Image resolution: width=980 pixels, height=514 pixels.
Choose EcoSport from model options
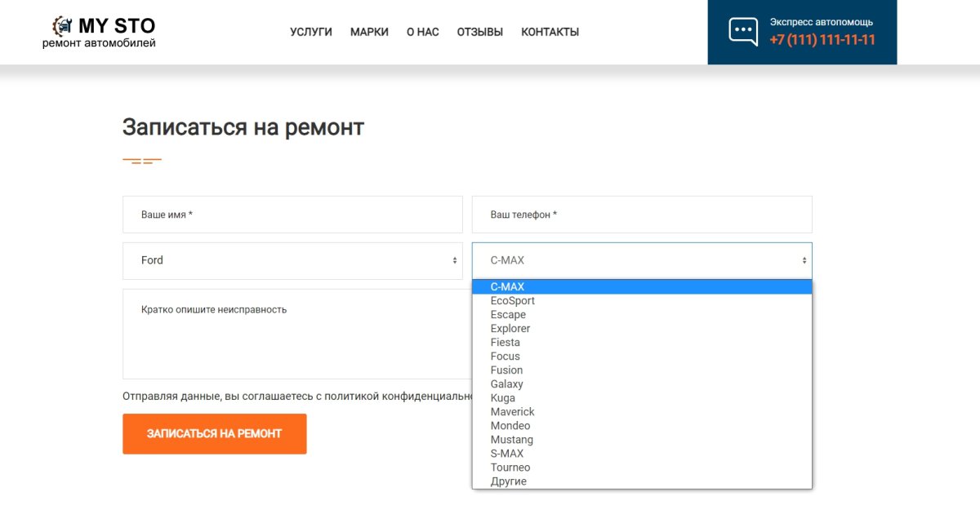(x=513, y=300)
